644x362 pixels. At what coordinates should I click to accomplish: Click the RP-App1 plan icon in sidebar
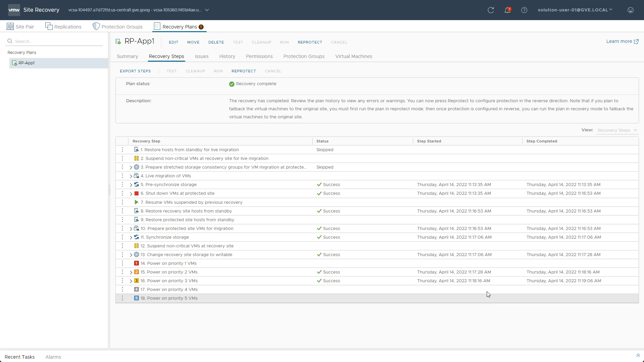[14, 63]
